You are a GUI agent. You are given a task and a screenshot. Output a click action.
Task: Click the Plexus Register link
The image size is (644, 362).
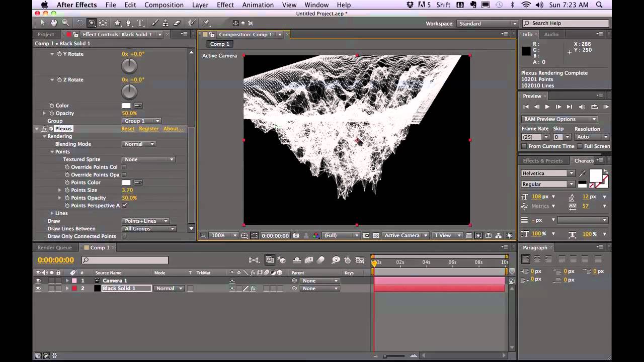[x=148, y=129]
